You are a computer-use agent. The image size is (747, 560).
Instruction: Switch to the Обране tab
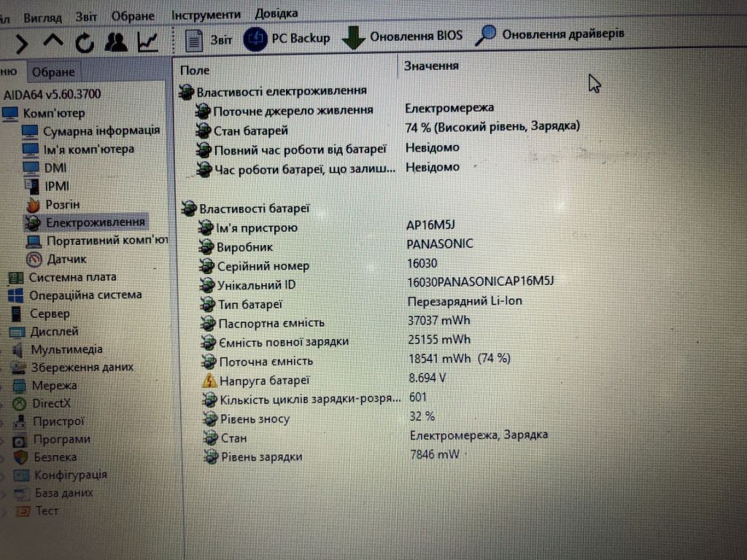[53, 72]
